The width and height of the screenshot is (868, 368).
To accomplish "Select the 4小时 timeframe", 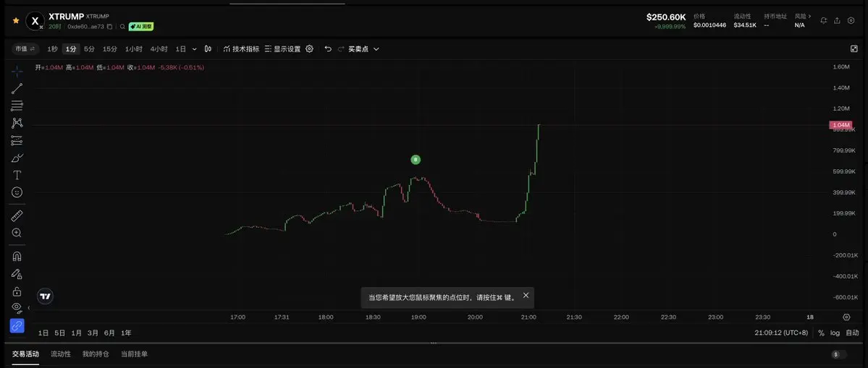I will [159, 49].
